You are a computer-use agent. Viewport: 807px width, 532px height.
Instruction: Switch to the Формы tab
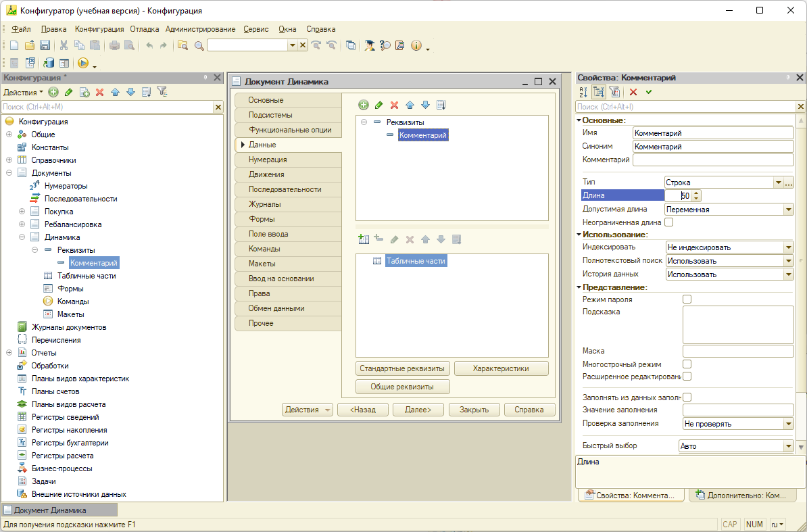288,219
